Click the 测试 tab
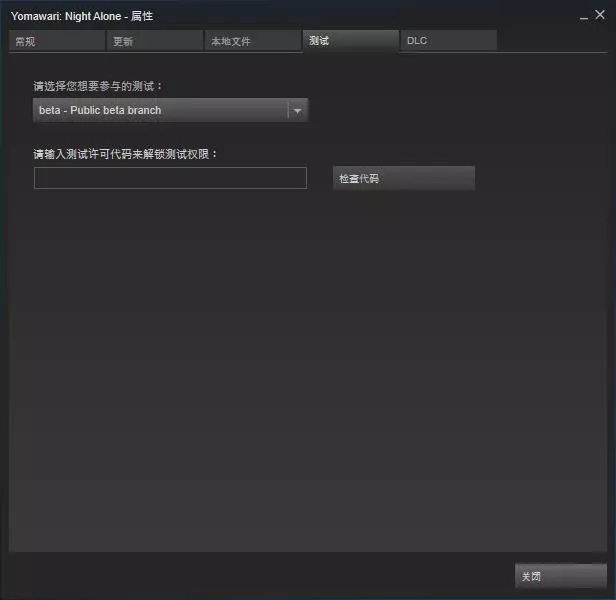This screenshot has width=616, height=600. 351,41
